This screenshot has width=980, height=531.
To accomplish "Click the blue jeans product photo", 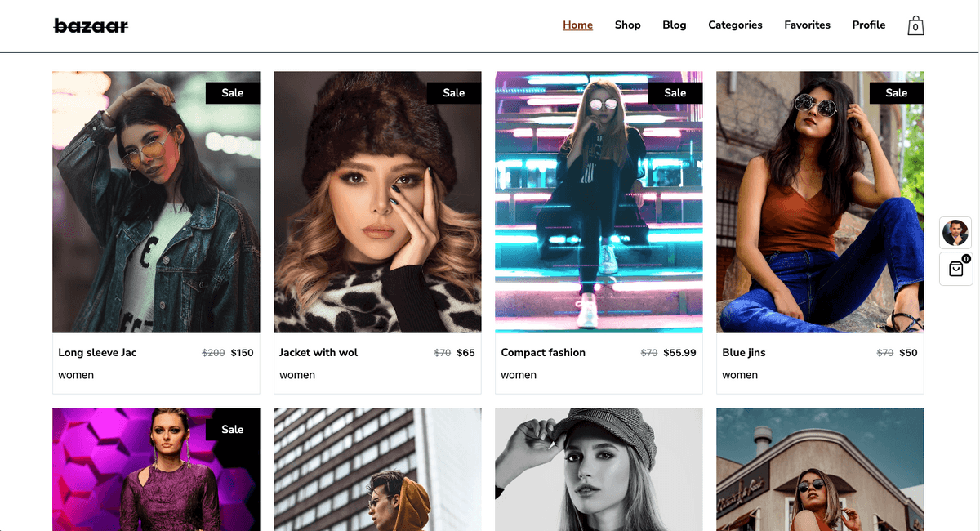I will [x=820, y=212].
